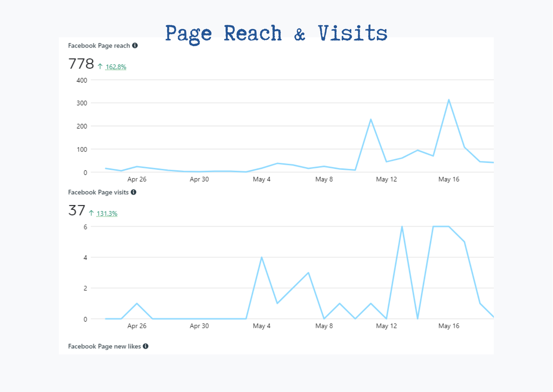Image resolution: width=553 pixels, height=392 pixels.
Task: Click the info icon beside Facebook Page reach
Action: [135, 46]
